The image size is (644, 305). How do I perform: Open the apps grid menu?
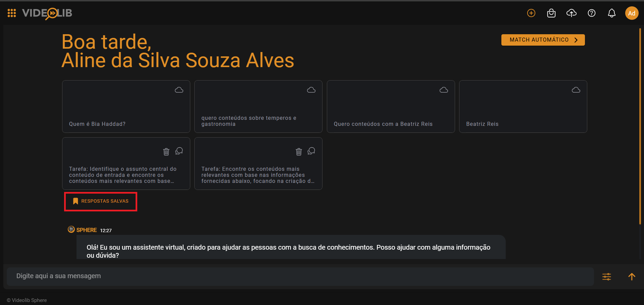tap(11, 13)
